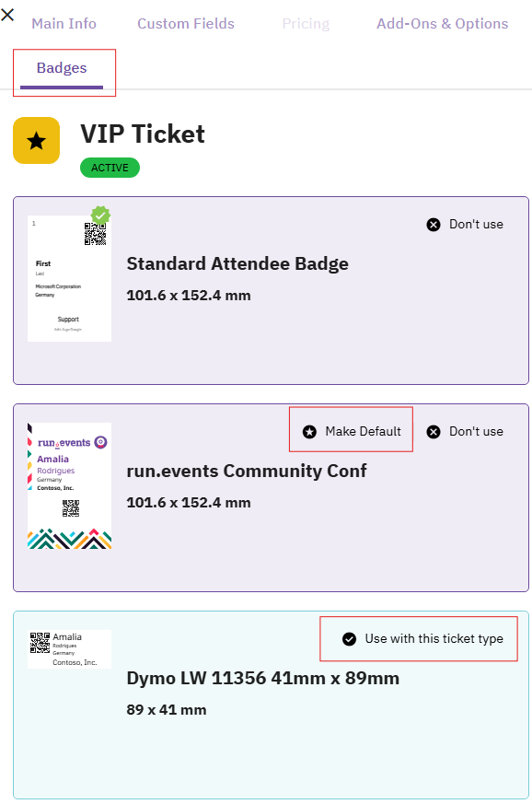Click the yellow VIP star ticket icon
532x804 pixels.
37,141
